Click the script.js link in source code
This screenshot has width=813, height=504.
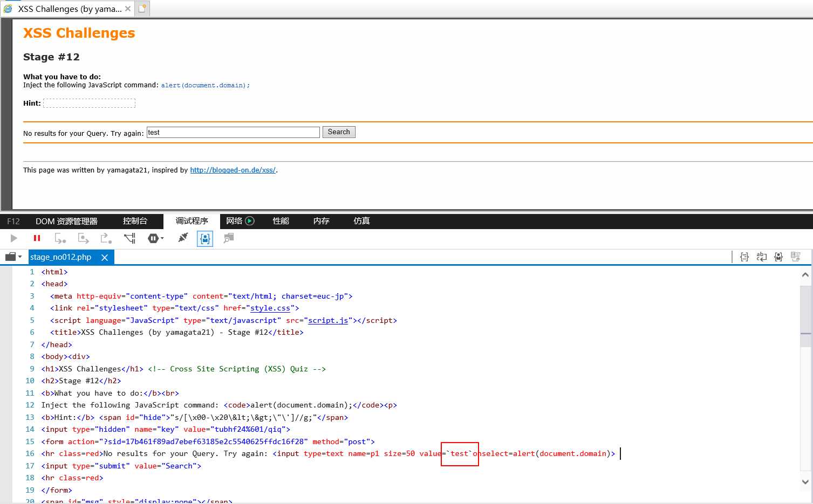[328, 320]
